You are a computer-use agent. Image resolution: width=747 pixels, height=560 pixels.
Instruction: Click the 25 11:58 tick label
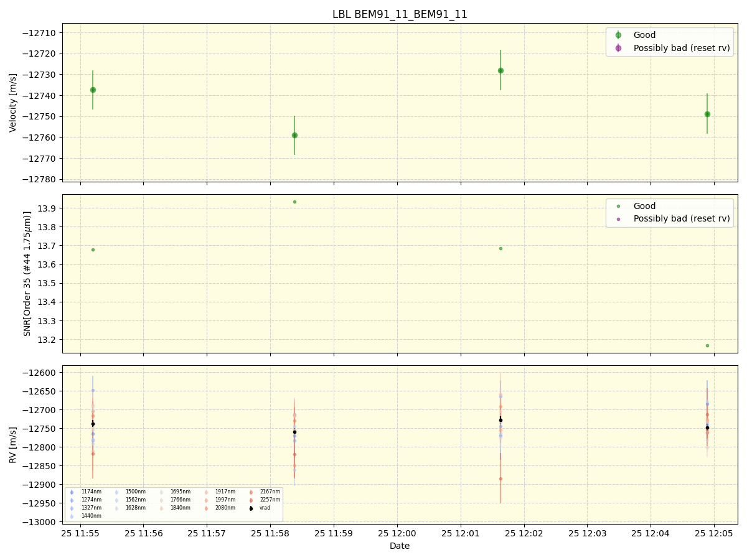(x=270, y=533)
